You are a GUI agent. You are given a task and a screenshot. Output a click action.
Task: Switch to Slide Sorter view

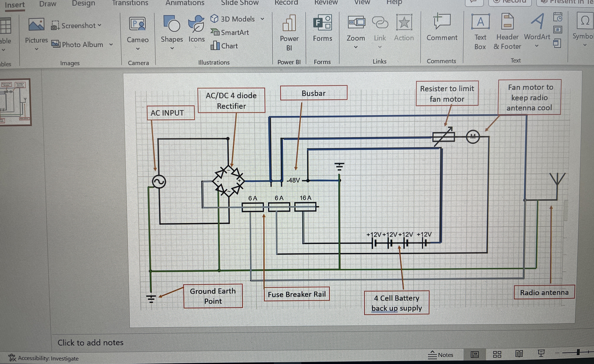coord(497,354)
